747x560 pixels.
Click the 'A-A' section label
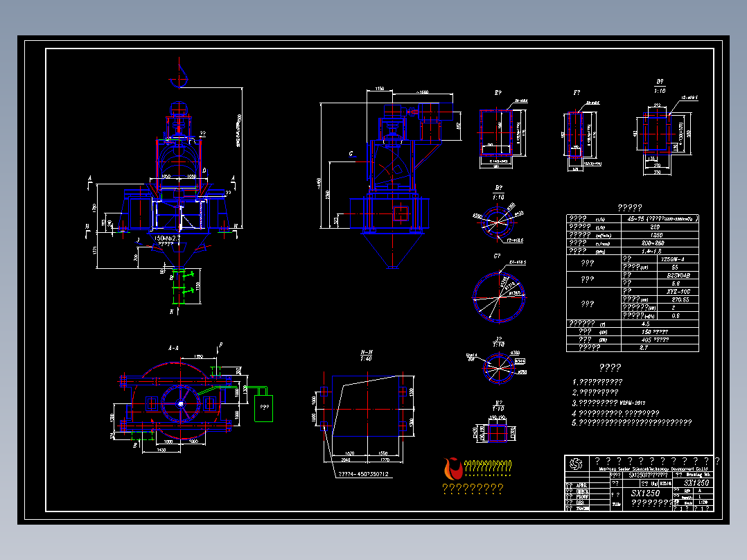click(173, 349)
